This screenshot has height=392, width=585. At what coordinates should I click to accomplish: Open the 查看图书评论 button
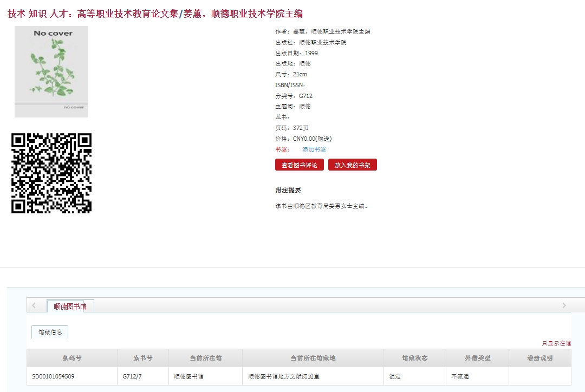point(299,165)
